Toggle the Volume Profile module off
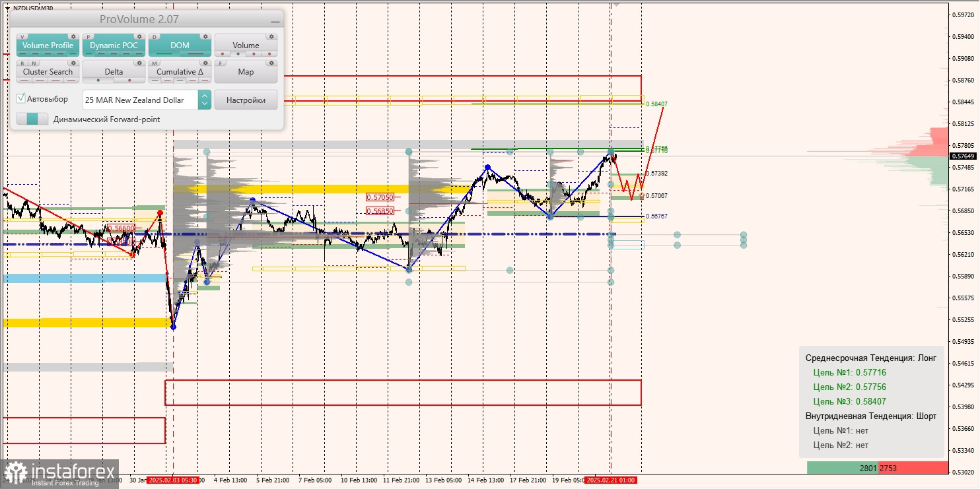The width and height of the screenshot is (980, 489). [48, 46]
